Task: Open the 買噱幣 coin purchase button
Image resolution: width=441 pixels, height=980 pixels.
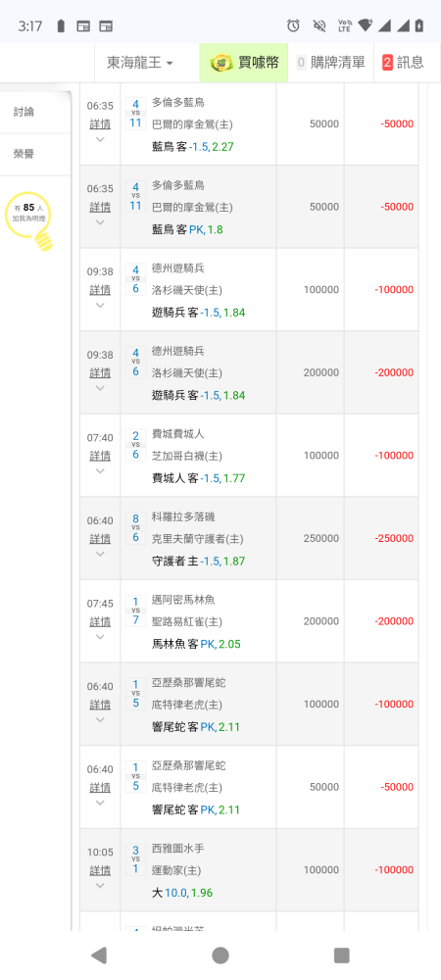Action: click(x=244, y=63)
